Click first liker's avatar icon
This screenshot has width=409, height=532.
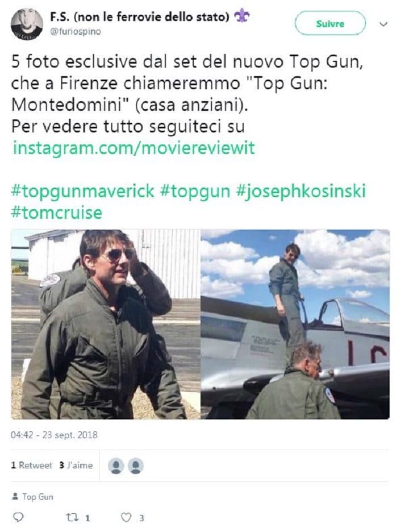click(116, 466)
